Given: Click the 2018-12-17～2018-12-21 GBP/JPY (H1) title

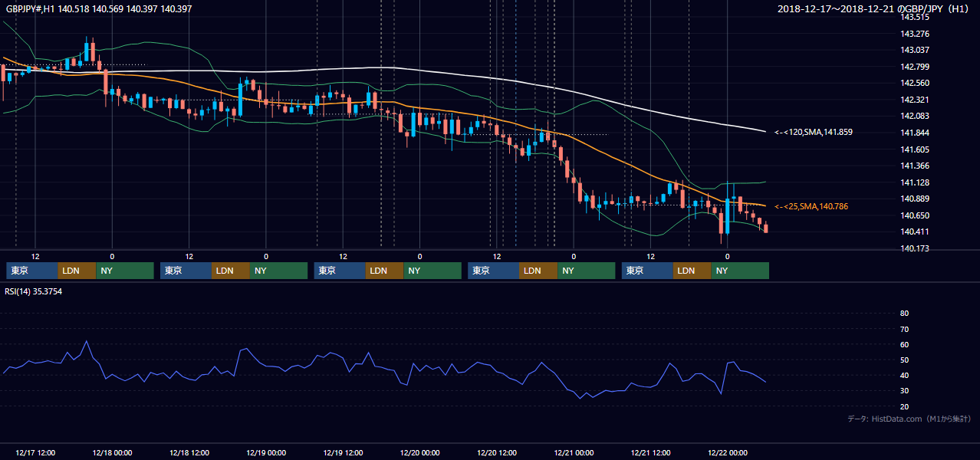Looking at the screenshot, I should pyautogui.click(x=875, y=9).
